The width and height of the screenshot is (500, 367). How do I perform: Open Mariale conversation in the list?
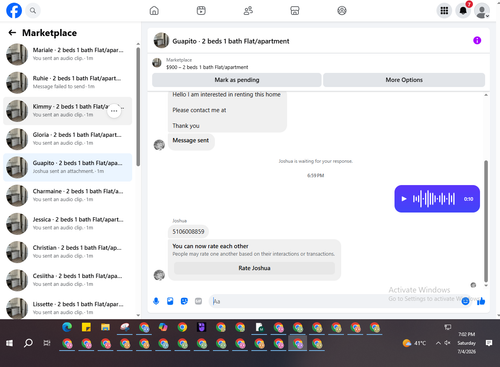pyautogui.click(x=67, y=54)
